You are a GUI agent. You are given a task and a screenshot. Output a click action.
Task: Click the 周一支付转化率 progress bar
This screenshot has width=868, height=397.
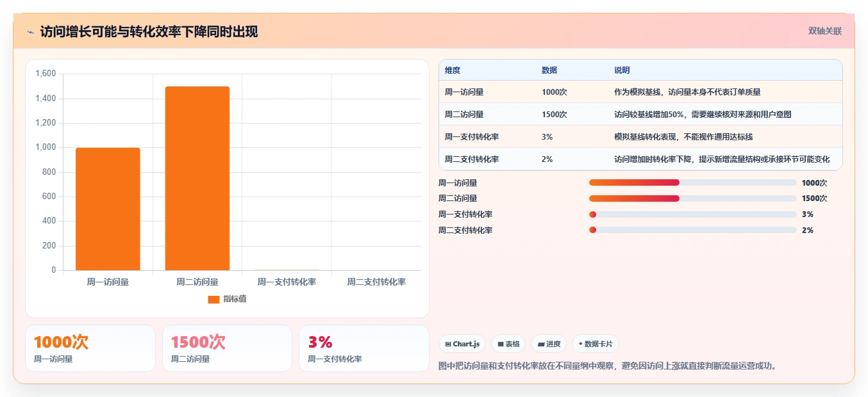coord(692,215)
